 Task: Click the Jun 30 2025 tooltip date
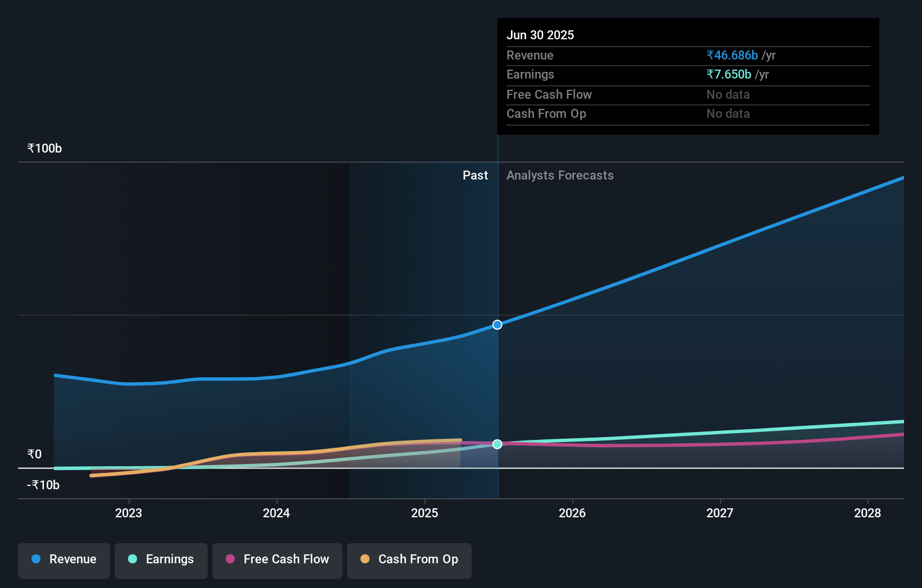click(x=540, y=35)
